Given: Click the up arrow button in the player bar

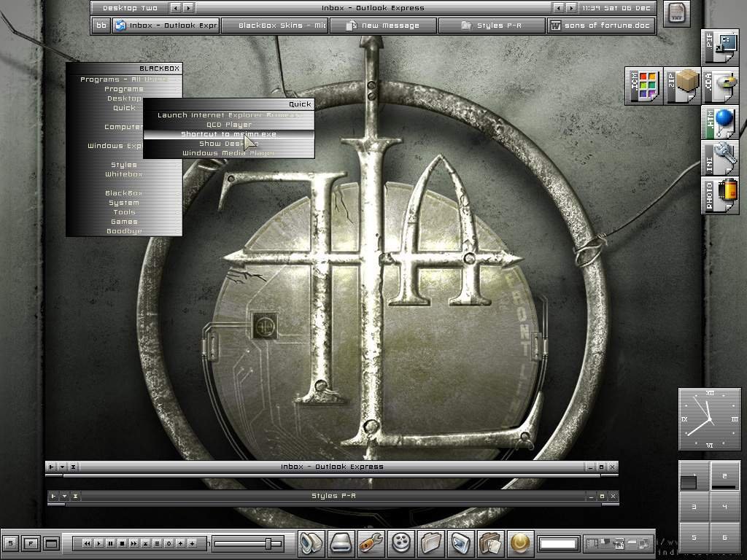Looking at the screenshot, I should tap(181, 543).
